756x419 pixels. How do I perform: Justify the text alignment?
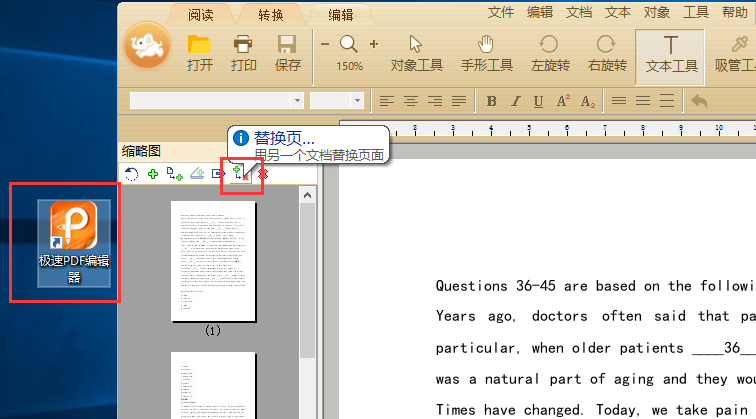pyautogui.click(x=459, y=101)
